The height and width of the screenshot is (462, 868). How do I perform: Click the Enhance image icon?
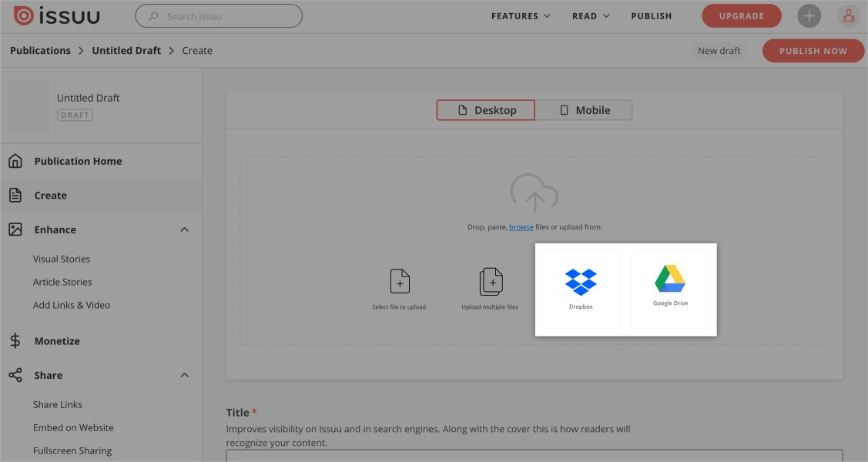tap(15, 229)
